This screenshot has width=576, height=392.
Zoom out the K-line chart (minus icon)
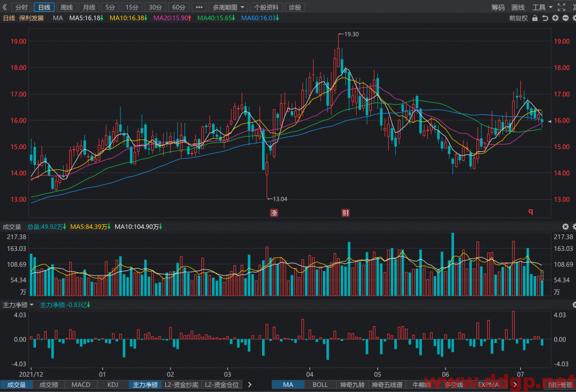pos(565,18)
